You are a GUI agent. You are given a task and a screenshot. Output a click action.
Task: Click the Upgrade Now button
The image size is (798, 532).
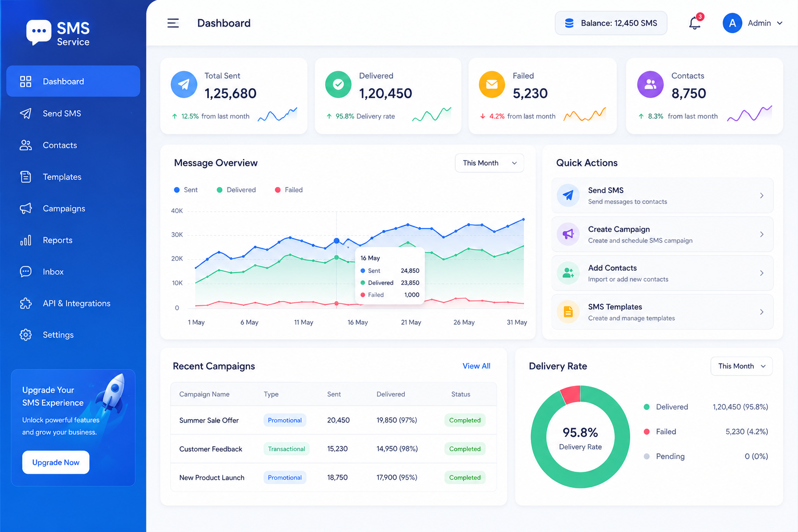(56, 462)
